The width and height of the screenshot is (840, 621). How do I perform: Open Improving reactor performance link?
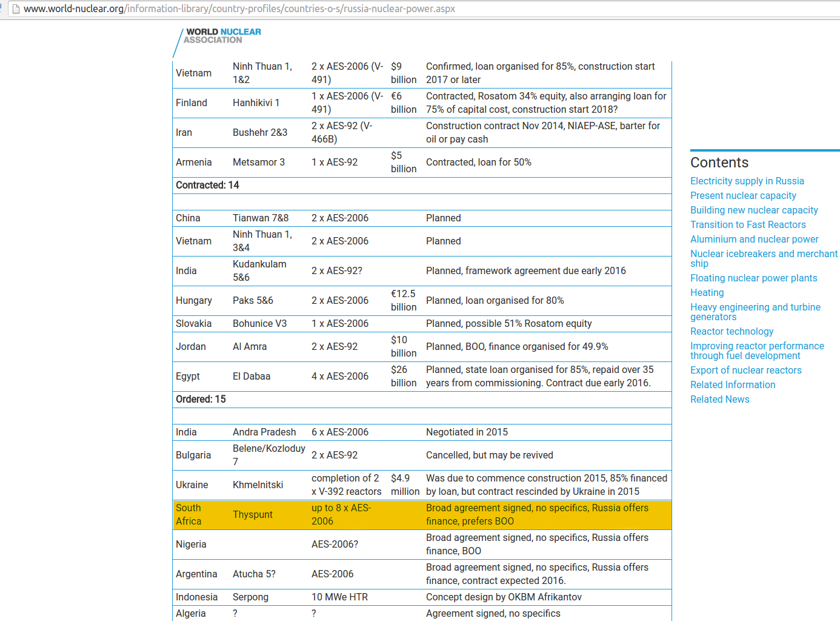pyautogui.click(x=757, y=350)
